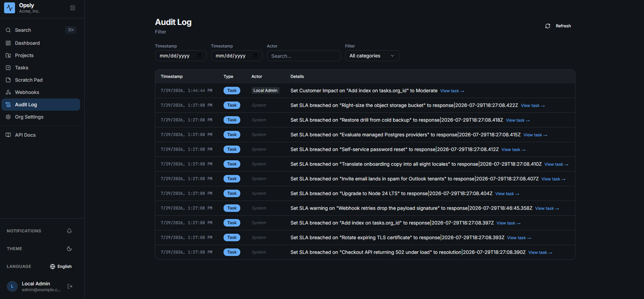Open the Dashboard page
This screenshot has width=644, height=299.
pyautogui.click(x=41, y=43)
